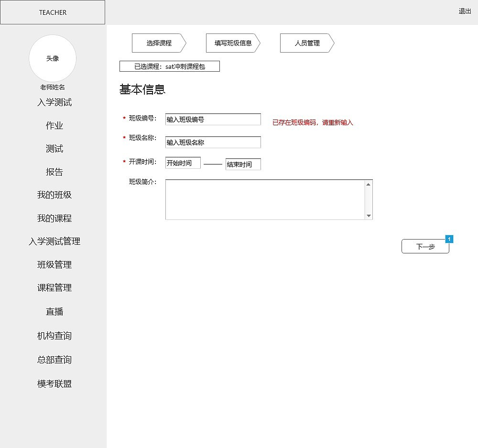The width and height of the screenshot is (478, 448).
Task: Click the 下一步 button
Action: 425,246
